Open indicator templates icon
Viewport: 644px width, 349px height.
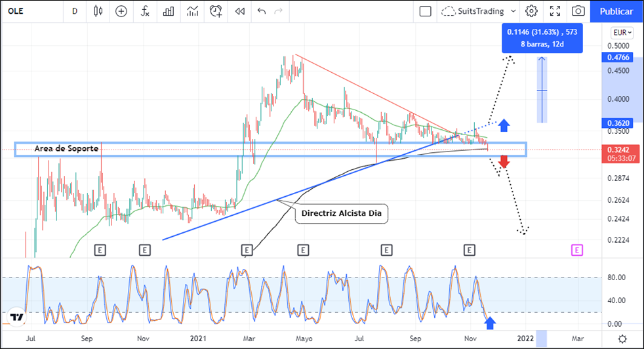pyautogui.click(x=192, y=11)
